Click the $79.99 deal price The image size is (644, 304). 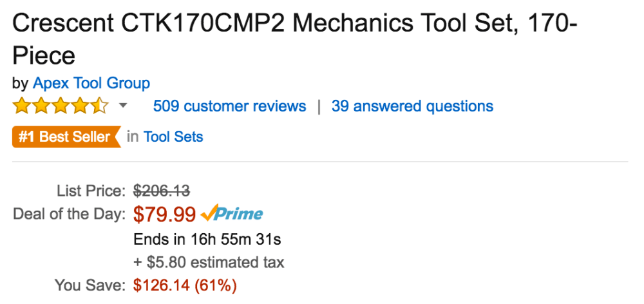[x=164, y=214]
